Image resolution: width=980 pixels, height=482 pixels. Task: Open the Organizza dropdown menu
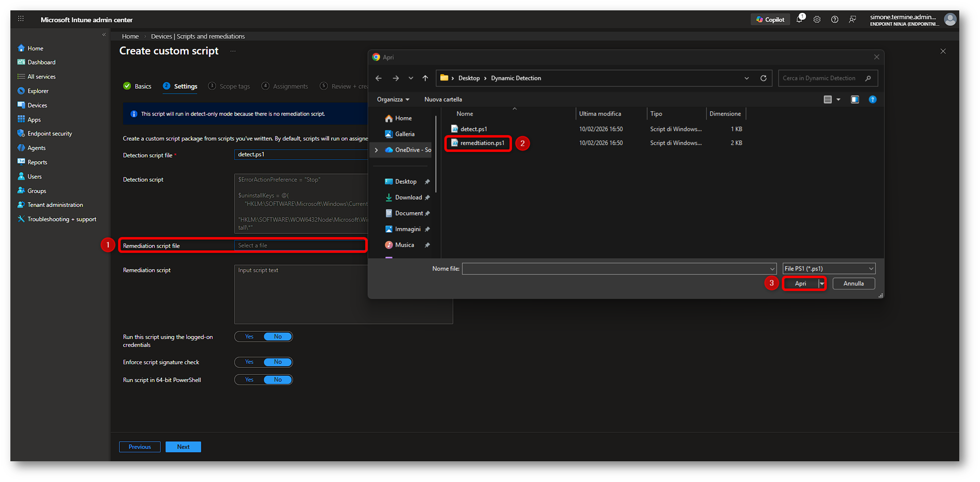(x=393, y=99)
